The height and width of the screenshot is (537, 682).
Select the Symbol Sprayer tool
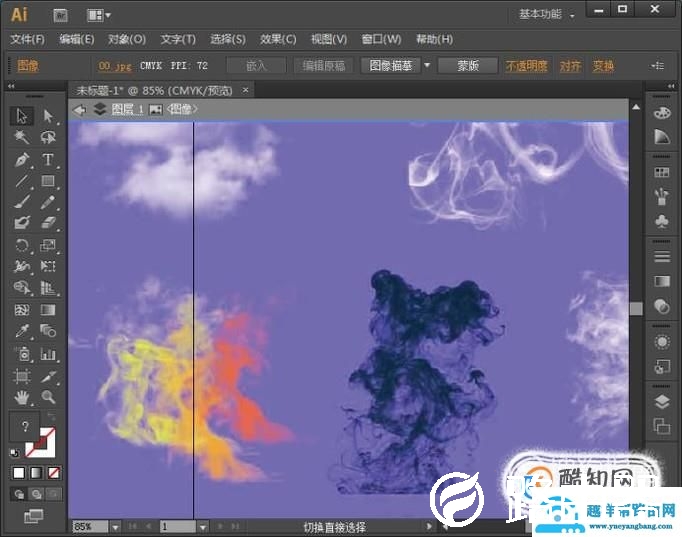pos(21,354)
